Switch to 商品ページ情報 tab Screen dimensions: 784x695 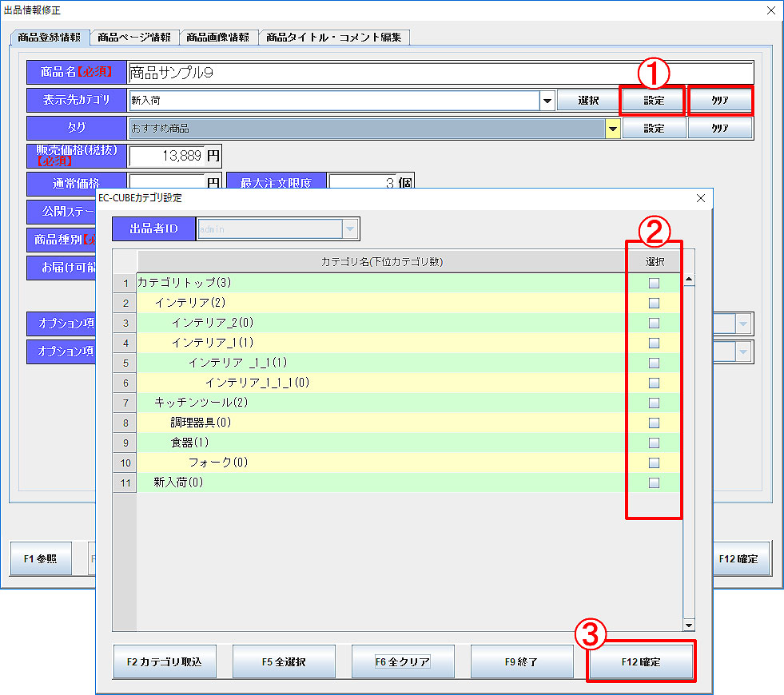tap(134, 38)
